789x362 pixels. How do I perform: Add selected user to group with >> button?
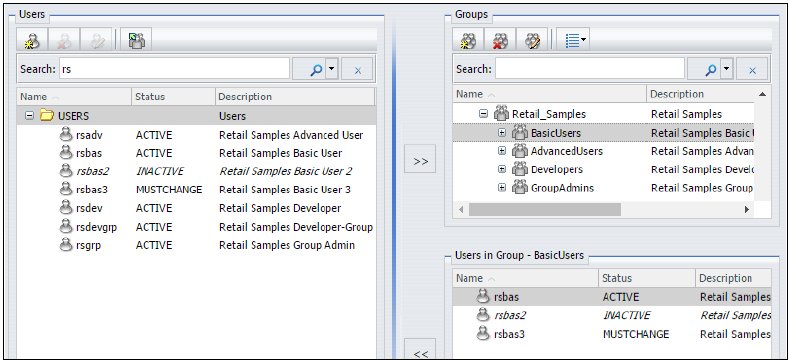coord(420,161)
